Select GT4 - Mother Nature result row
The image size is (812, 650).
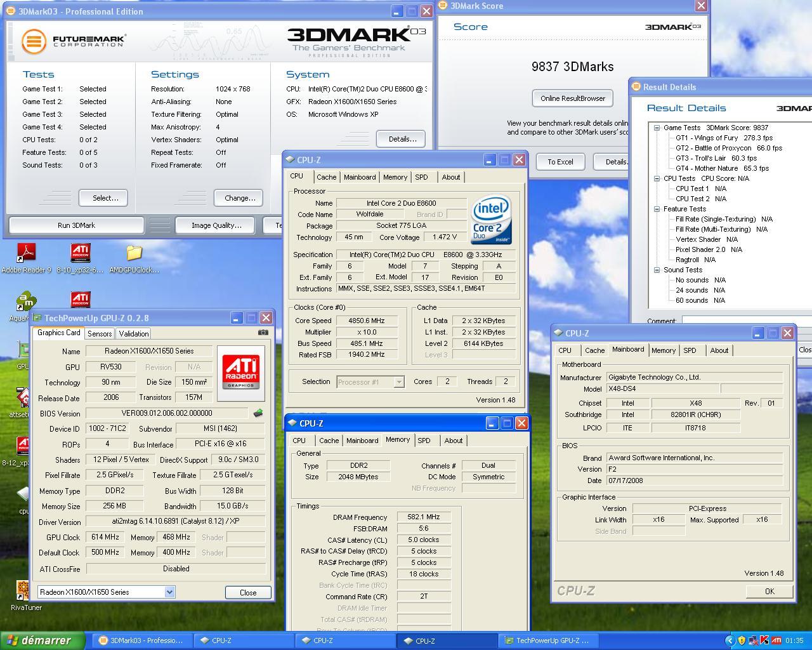tap(722, 168)
